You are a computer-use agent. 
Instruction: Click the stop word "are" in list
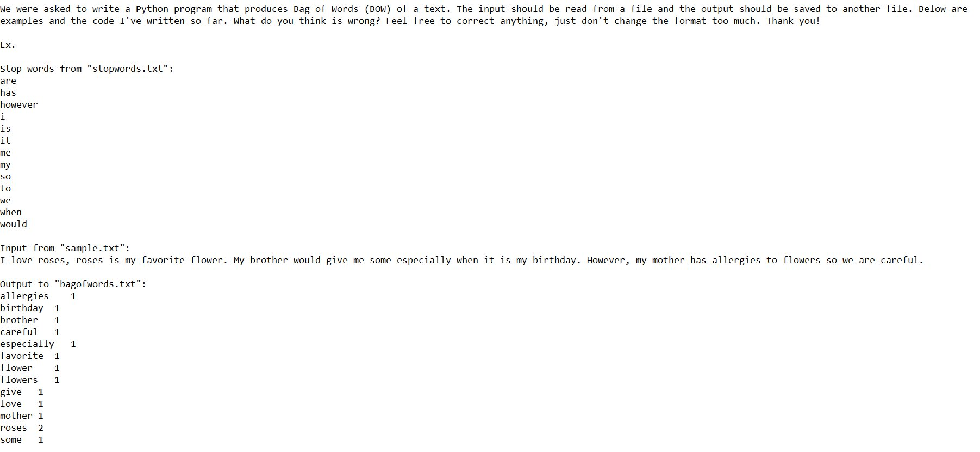click(8, 81)
